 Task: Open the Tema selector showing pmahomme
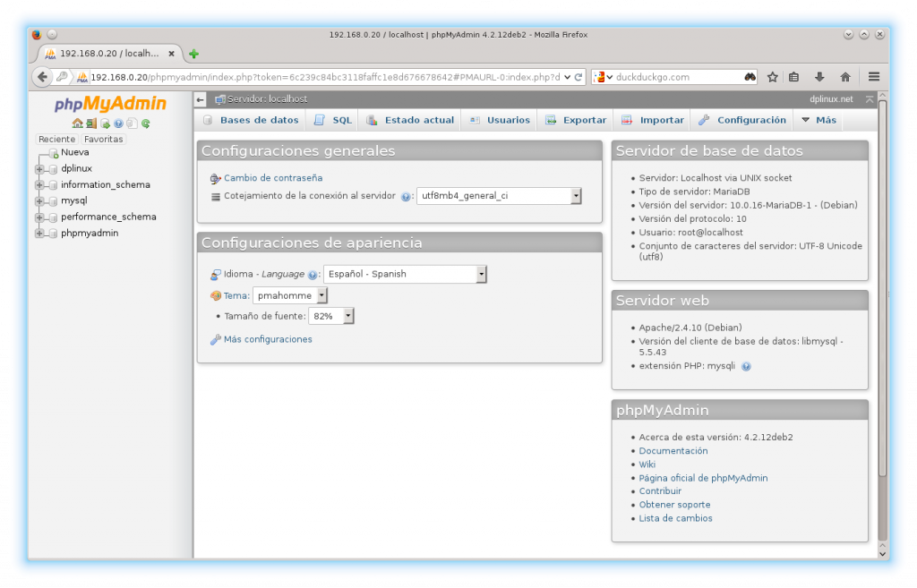click(289, 294)
